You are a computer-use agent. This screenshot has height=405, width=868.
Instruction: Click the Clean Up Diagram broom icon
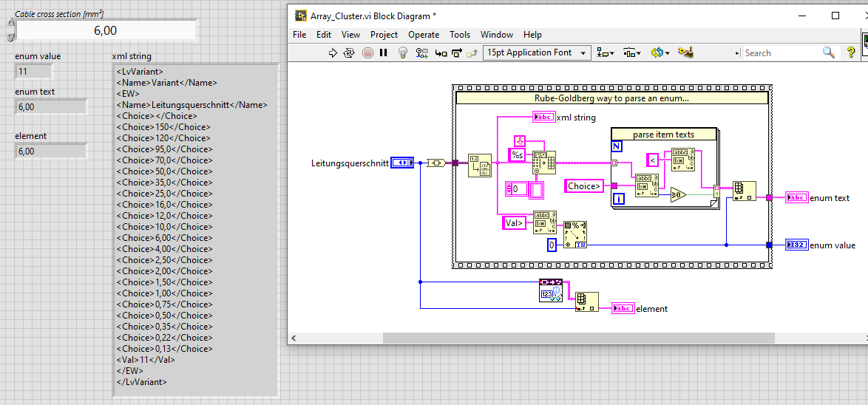click(x=685, y=52)
